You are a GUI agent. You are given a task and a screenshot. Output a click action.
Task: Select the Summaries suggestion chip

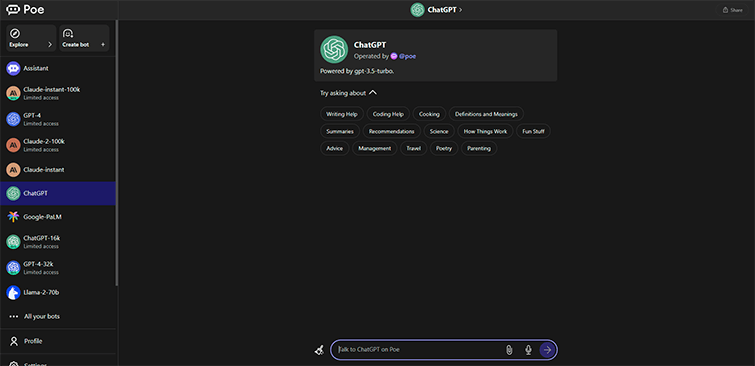coord(340,131)
